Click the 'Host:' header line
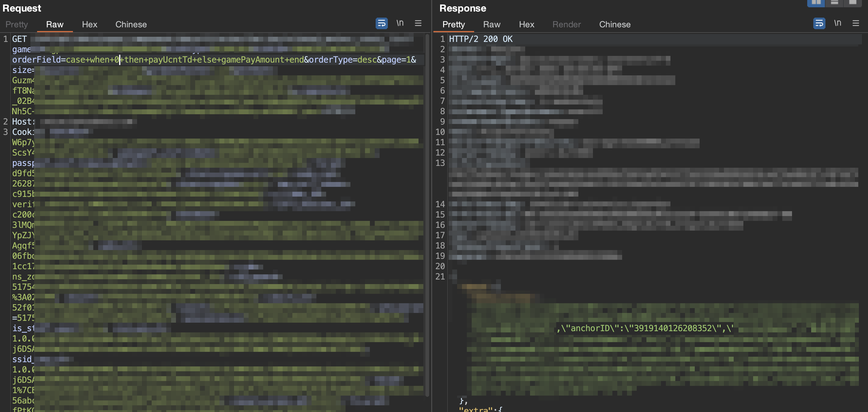Screen dimensions: 868x412 tap(23, 122)
